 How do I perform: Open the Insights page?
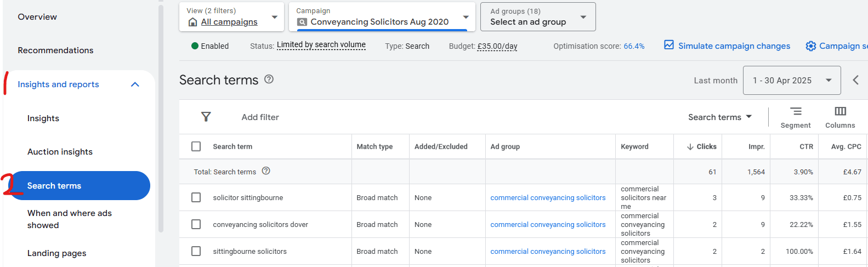point(43,118)
